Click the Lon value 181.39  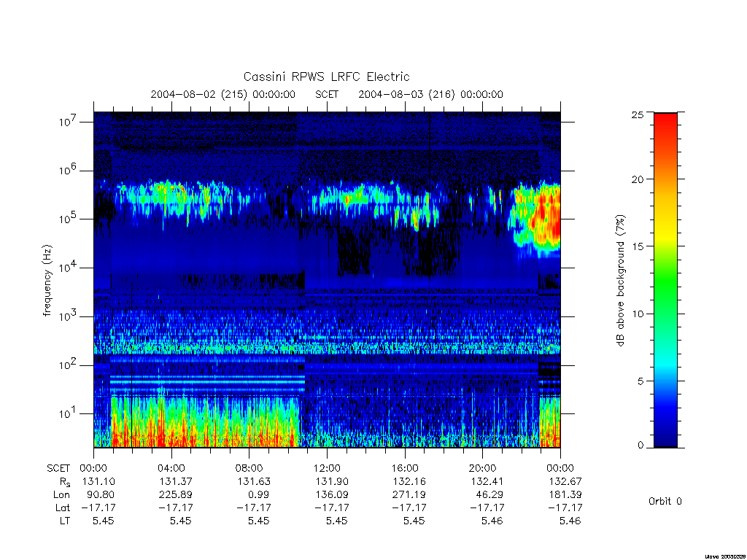565,494
